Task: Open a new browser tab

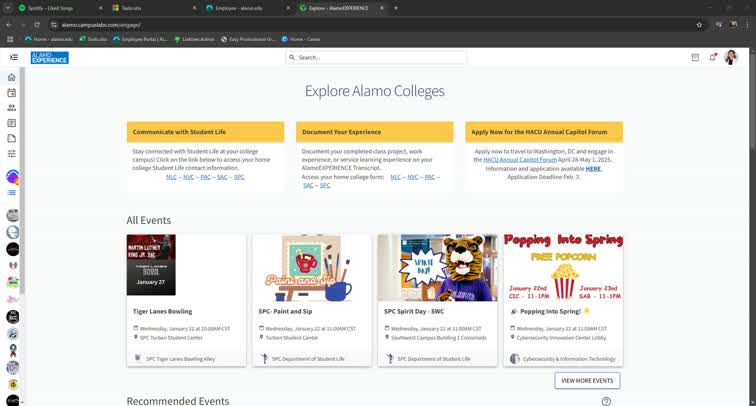Action: [396, 8]
